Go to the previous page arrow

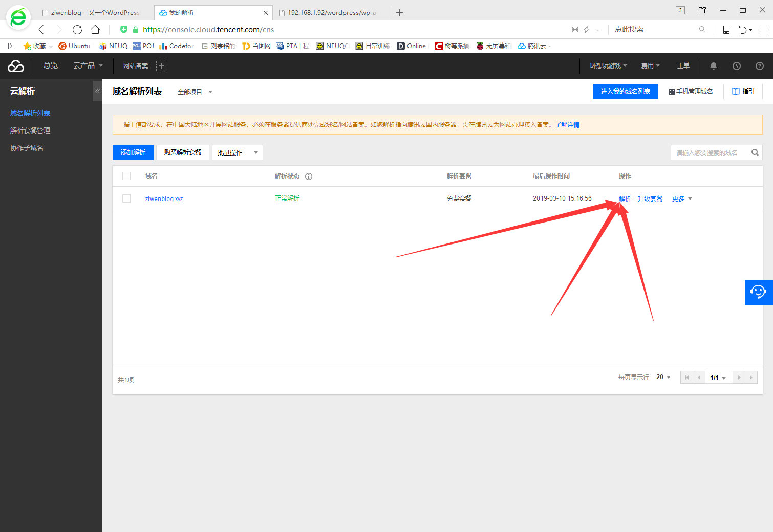pos(699,378)
